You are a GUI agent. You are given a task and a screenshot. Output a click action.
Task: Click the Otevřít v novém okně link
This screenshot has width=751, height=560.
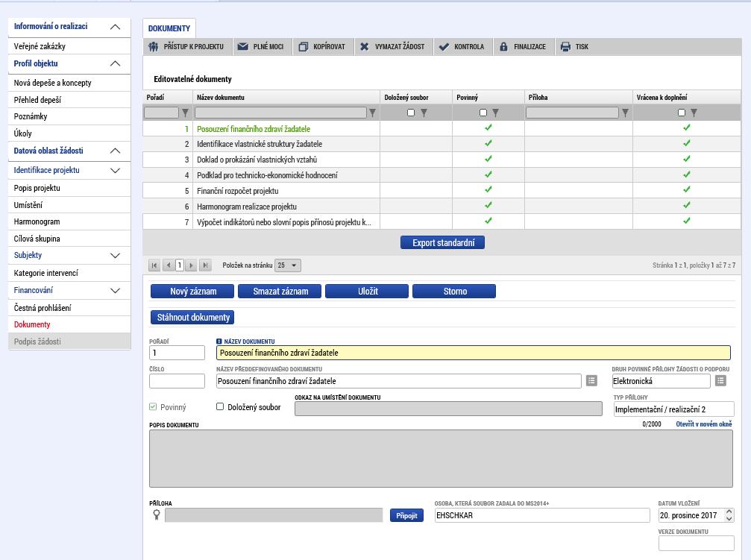point(703,424)
